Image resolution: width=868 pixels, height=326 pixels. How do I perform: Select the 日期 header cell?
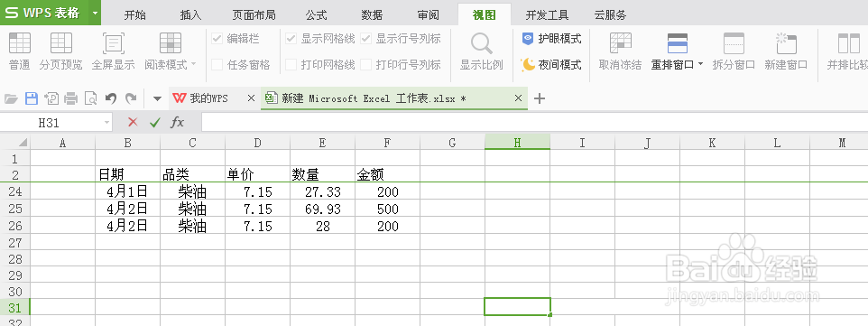tap(127, 175)
